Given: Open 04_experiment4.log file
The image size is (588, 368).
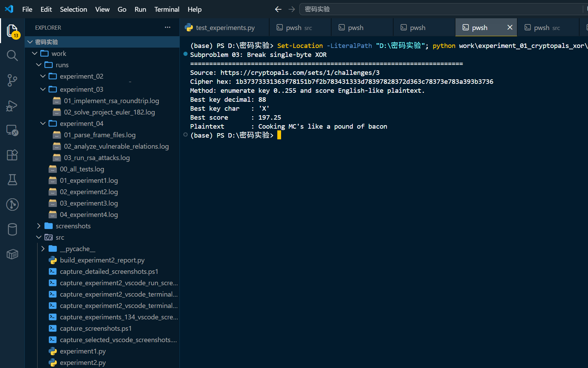Looking at the screenshot, I should coord(89,215).
